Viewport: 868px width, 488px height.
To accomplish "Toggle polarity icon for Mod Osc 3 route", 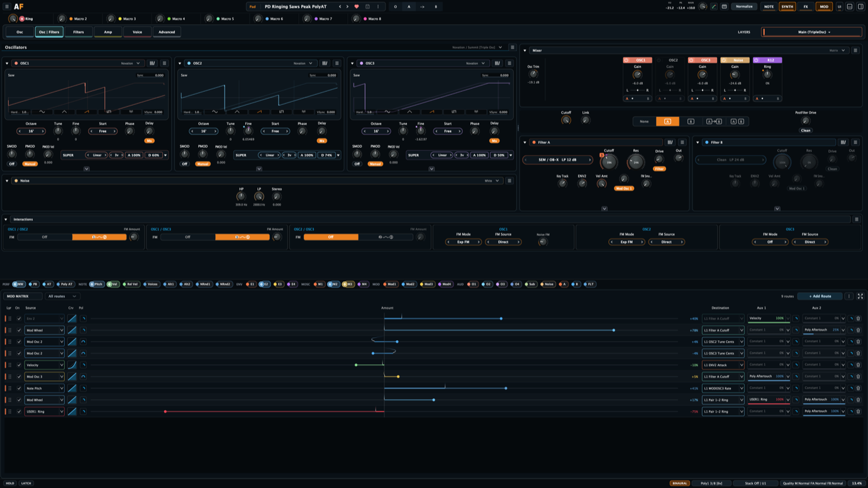I will pos(83,377).
